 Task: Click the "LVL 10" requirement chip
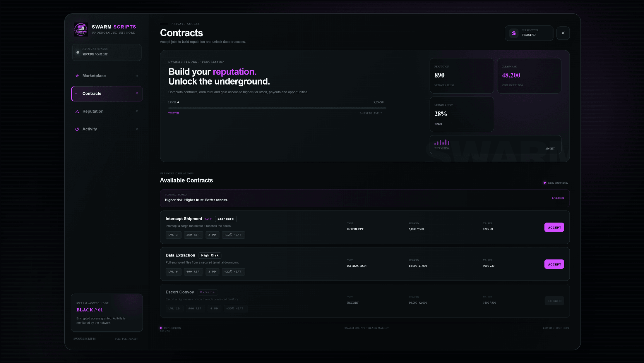pyautogui.click(x=174, y=309)
